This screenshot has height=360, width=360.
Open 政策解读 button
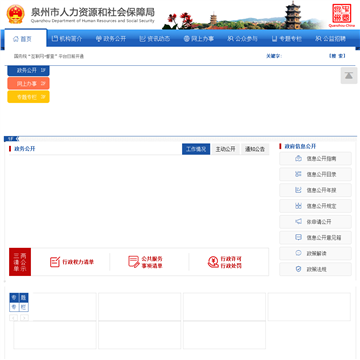coord(315,253)
